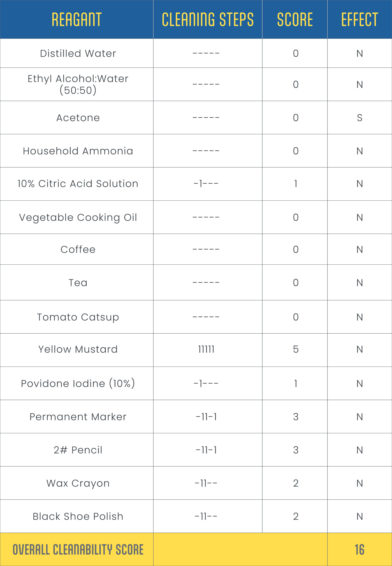Select the Ethyl Alcohol:Water (50:50) cell
This screenshot has height=566, width=392.
[78, 84]
